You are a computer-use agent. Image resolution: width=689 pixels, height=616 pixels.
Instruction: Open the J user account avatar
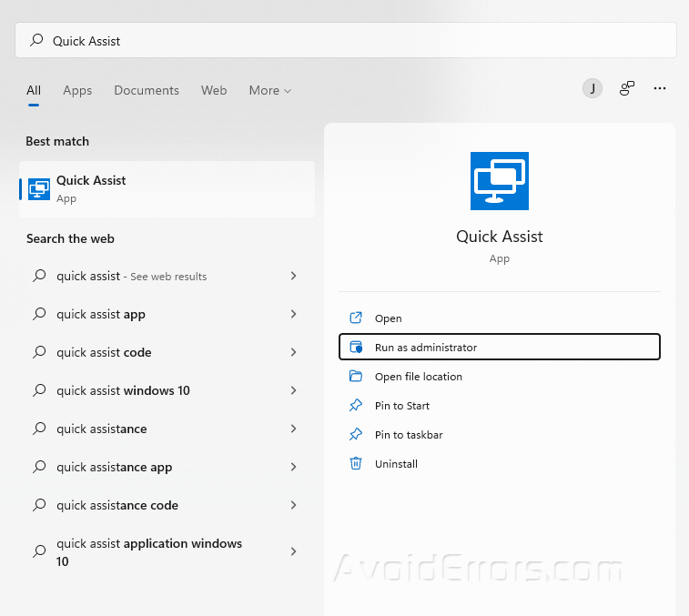coord(593,89)
